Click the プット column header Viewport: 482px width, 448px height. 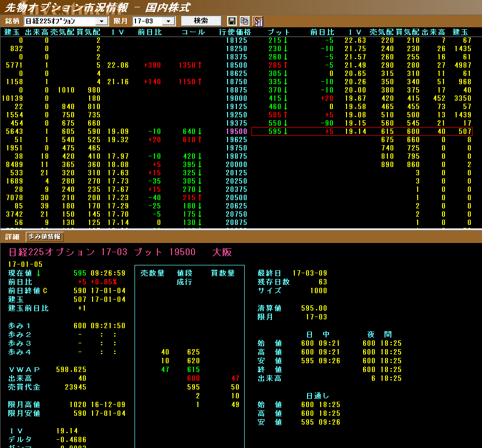click(x=278, y=32)
